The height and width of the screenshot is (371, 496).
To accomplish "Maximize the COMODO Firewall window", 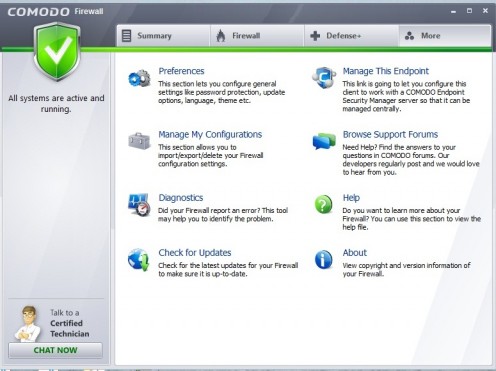I will [469, 11].
